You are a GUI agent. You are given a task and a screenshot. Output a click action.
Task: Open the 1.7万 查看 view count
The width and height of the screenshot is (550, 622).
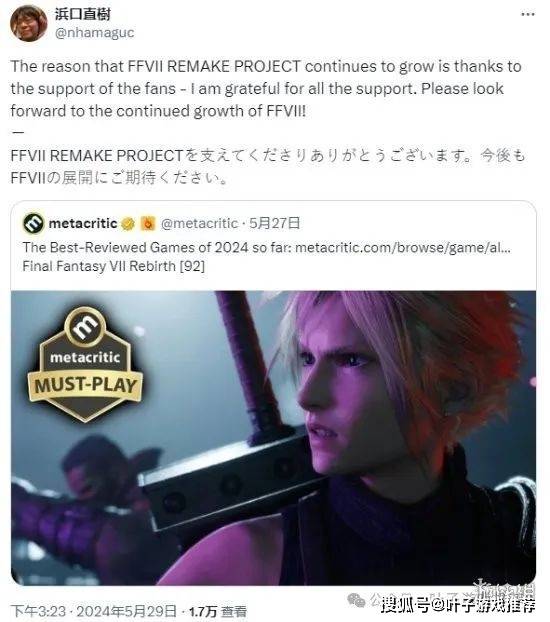coord(218,611)
